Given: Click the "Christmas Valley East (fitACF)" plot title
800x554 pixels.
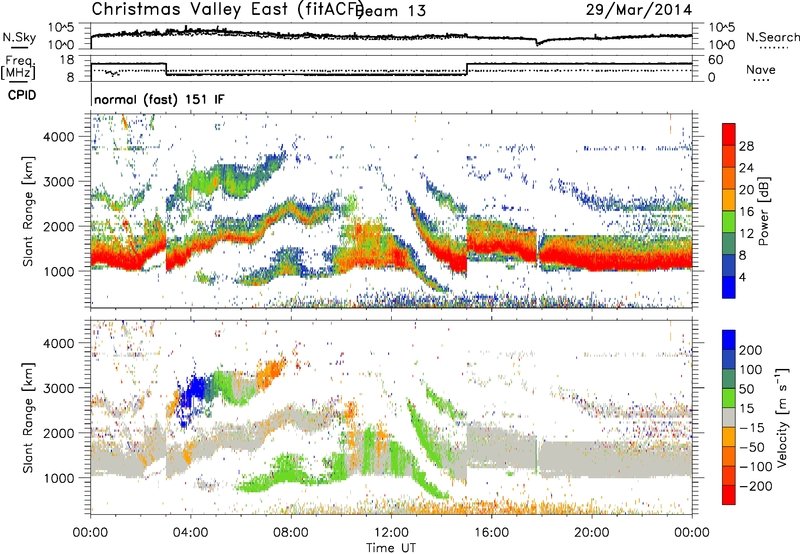Looking at the screenshot, I should [227, 9].
